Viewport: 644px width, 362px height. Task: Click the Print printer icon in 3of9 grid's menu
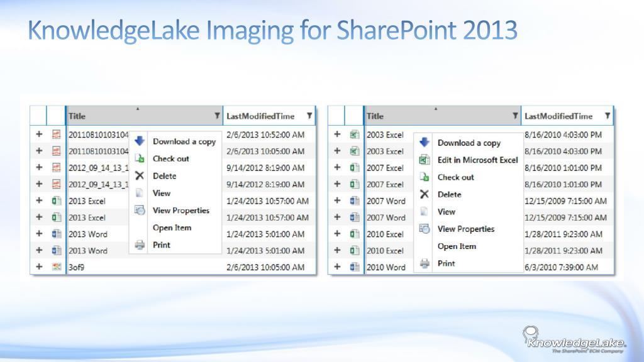point(140,245)
